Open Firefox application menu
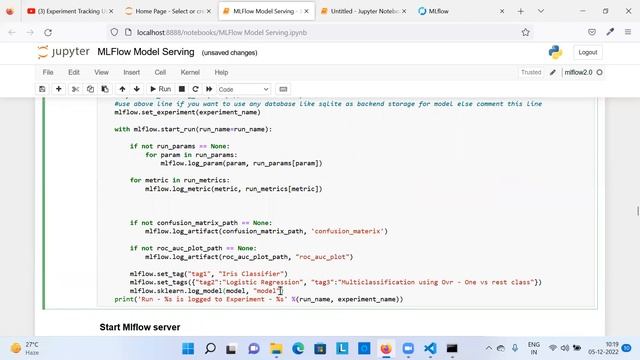 (628, 32)
